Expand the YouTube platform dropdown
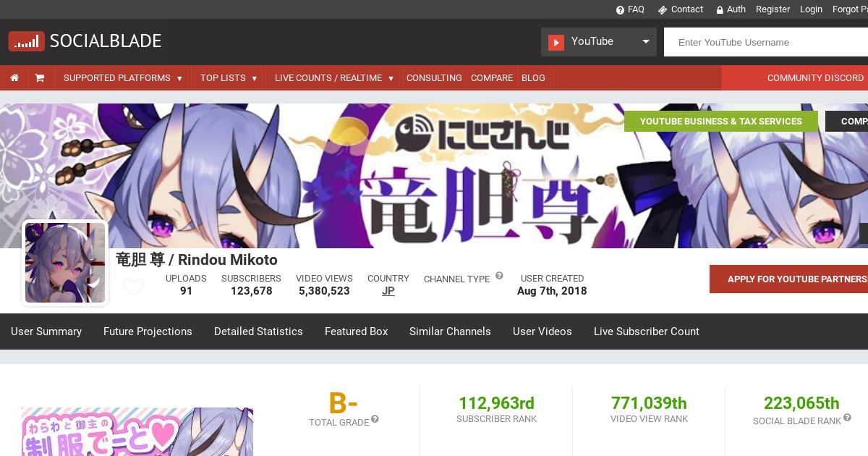Viewport: 868px width, 456px height. click(x=599, y=42)
